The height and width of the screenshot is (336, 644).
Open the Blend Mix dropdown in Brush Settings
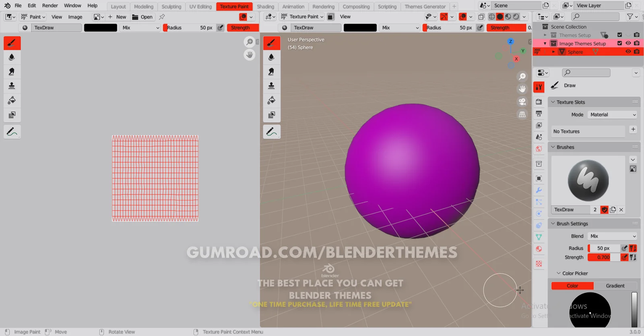coord(612,236)
